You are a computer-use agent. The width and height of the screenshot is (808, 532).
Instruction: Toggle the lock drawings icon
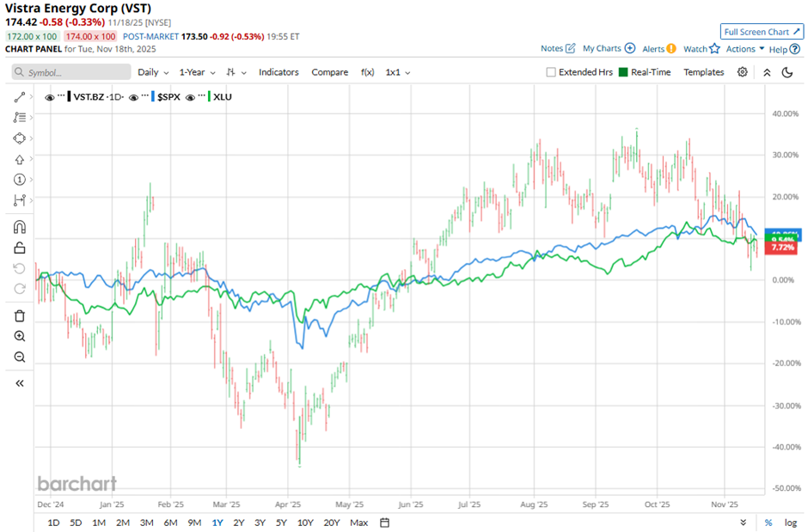(x=19, y=248)
